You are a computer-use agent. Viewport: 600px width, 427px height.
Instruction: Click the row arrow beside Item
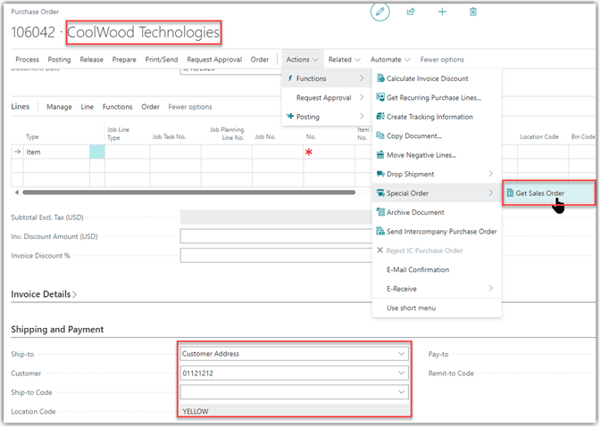(x=17, y=152)
